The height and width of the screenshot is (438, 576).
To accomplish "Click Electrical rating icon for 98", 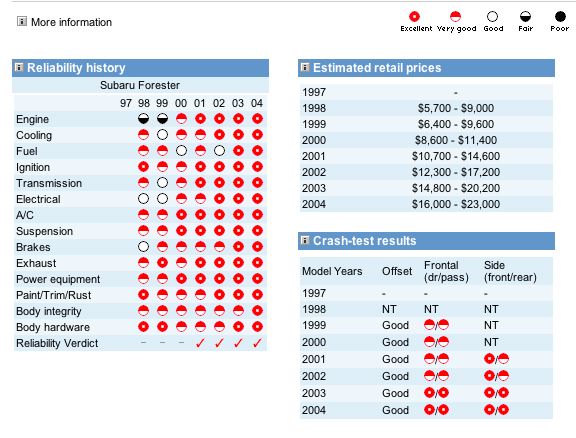I will [143, 199].
